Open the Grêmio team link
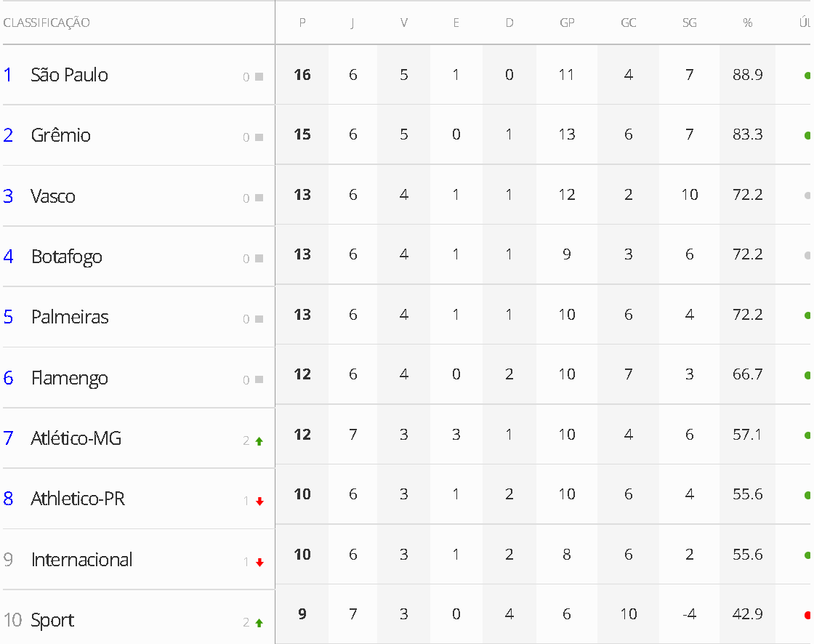Viewport: 814px width, 644px height. pos(61,135)
